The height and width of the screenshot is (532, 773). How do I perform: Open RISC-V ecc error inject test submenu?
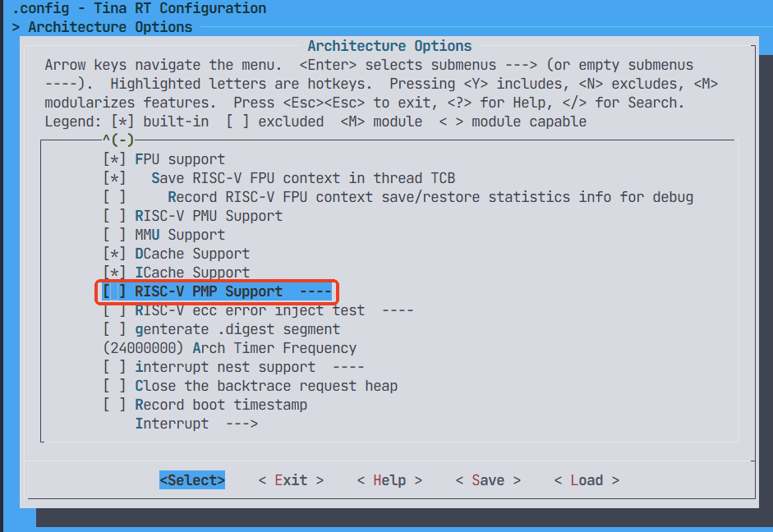click(249, 310)
